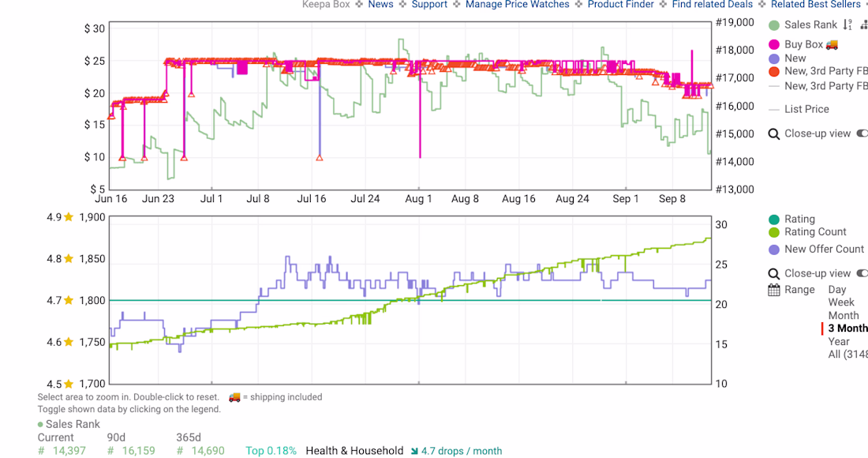Click the truck icon beside shipping included
The height and width of the screenshot is (458, 868).
[234, 397]
